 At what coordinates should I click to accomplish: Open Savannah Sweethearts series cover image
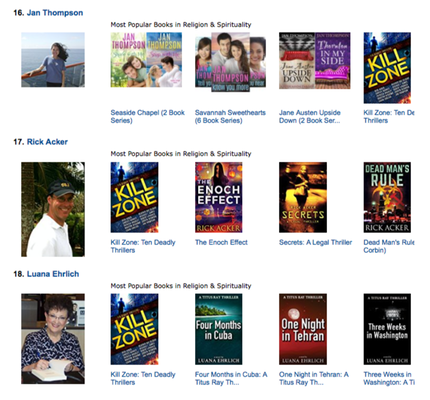tap(230, 62)
